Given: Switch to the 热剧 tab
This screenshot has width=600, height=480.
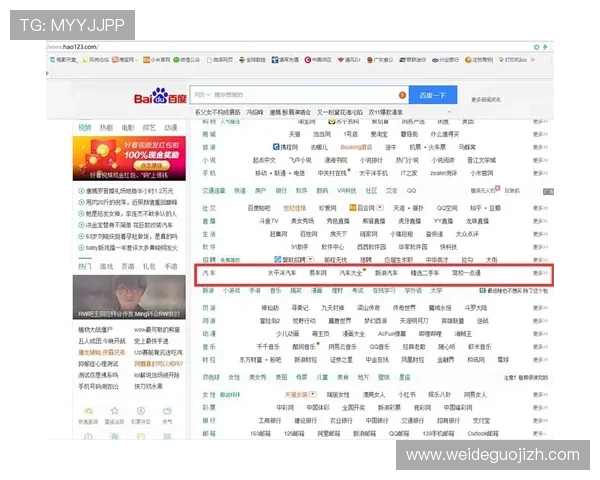Looking at the screenshot, I should pyautogui.click(x=106, y=128).
